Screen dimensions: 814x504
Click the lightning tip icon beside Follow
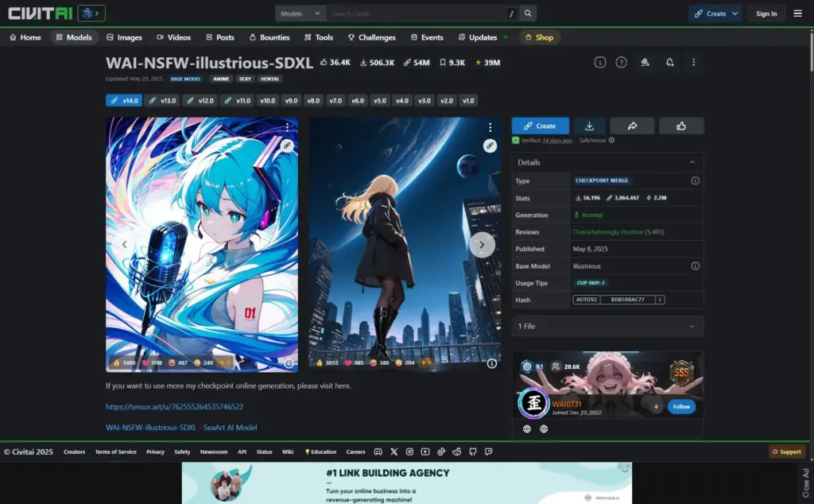656,407
